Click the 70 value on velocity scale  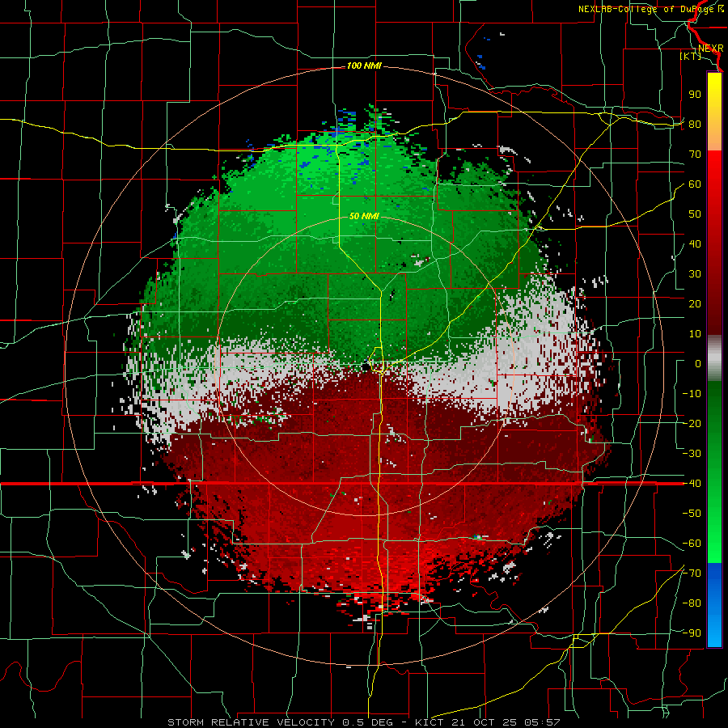click(x=695, y=154)
